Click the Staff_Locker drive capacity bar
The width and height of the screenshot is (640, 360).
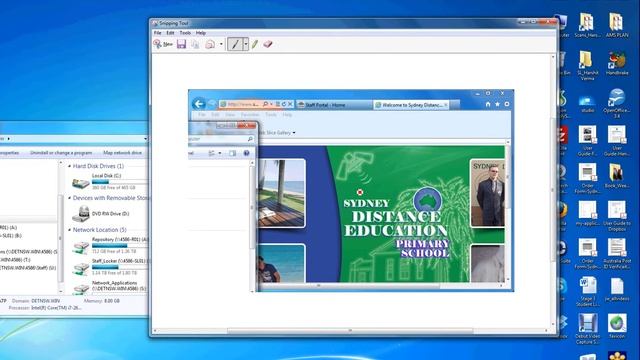click(119, 267)
